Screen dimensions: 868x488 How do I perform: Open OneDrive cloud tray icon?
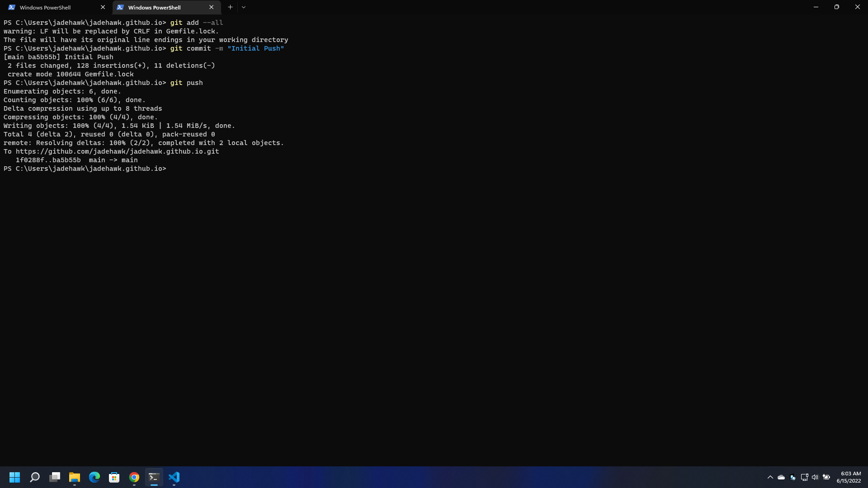point(781,477)
